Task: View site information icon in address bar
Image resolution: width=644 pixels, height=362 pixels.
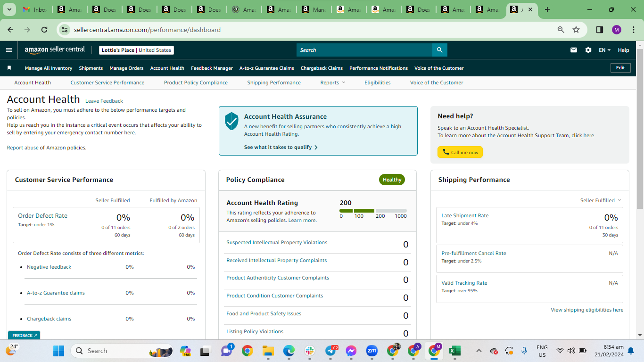Action: tap(65, 30)
